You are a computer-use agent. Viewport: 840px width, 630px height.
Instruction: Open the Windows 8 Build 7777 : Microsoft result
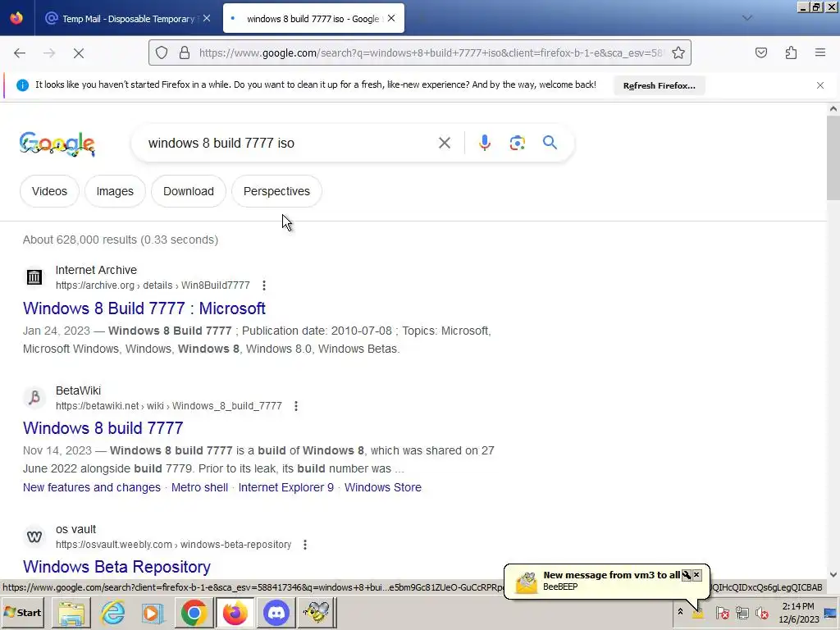[144, 308]
